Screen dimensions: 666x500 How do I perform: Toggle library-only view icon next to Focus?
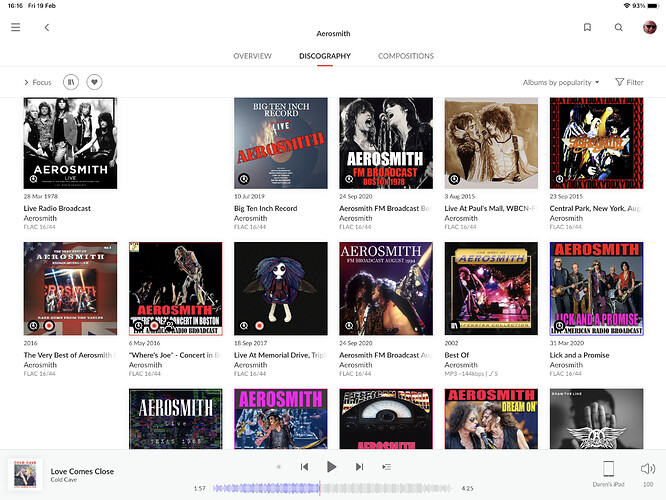tap(71, 82)
